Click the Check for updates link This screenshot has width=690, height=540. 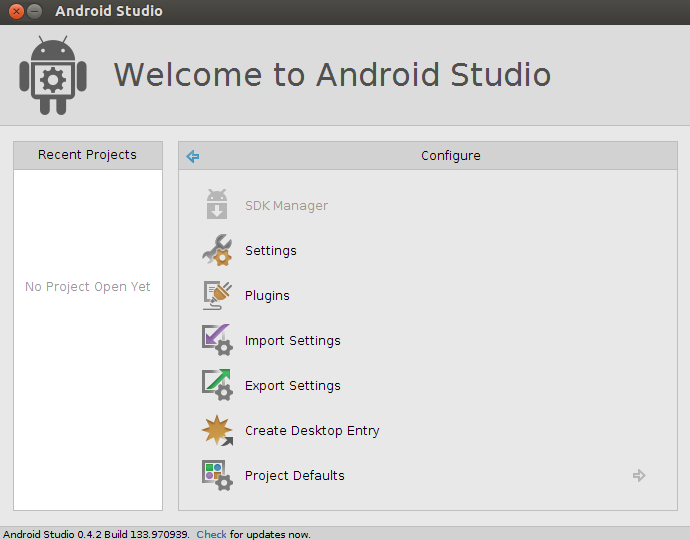point(211,534)
